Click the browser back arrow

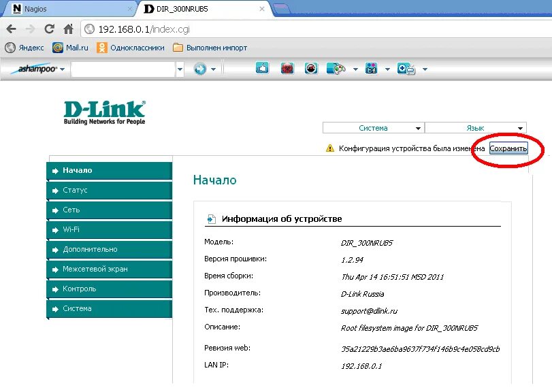12,29
